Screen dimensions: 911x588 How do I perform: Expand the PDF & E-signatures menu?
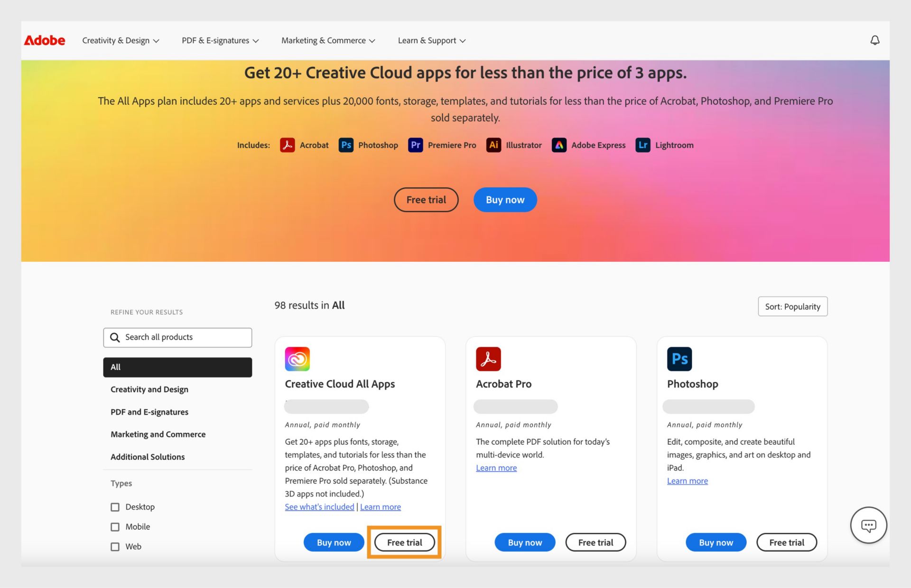coord(220,40)
